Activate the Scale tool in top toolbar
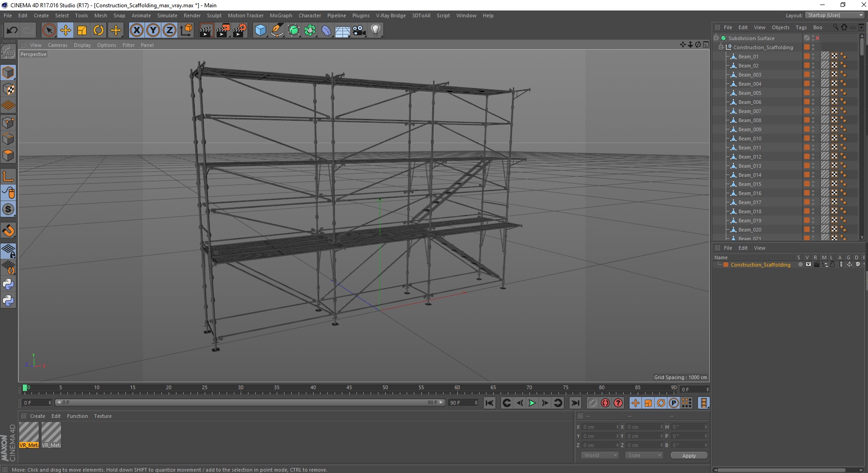868x473 pixels. tap(82, 31)
